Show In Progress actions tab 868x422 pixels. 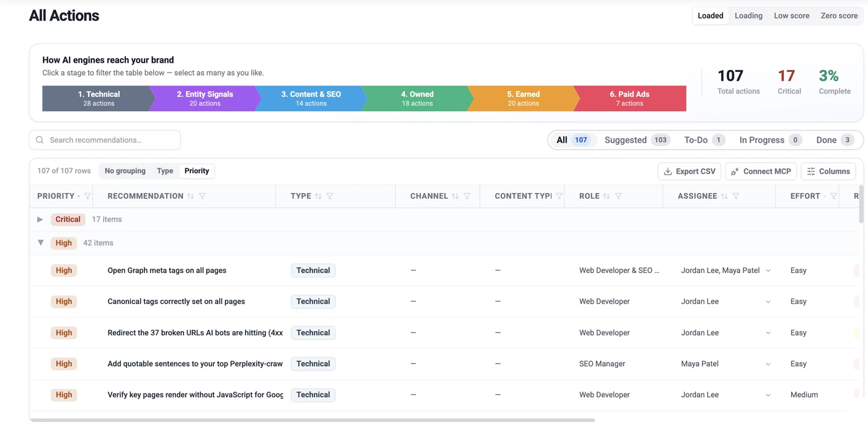pyautogui.click(x=770, y=140)
